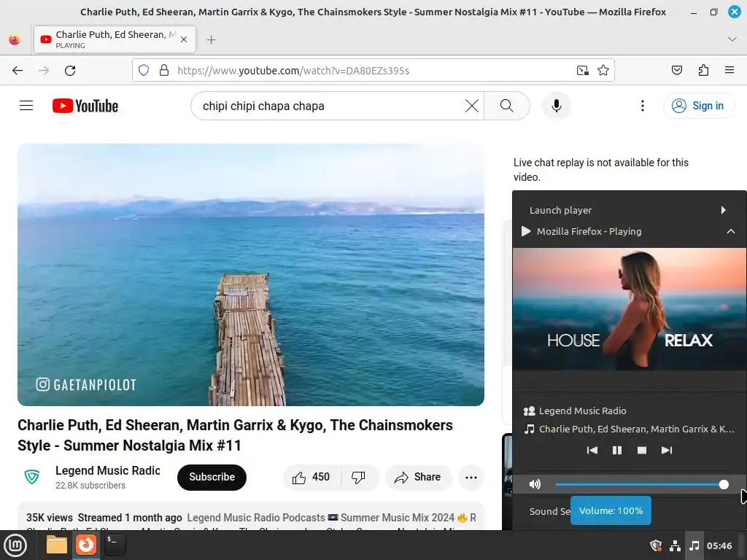Bookmark this page with the star
Screen dimensions: 747x560
(x=603, y=71)
